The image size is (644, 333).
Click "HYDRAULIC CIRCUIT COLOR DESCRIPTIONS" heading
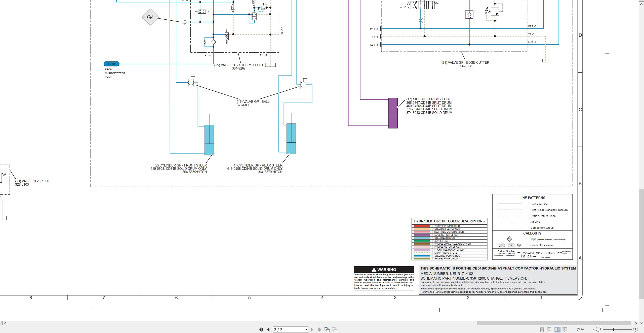tap(449, 221)
